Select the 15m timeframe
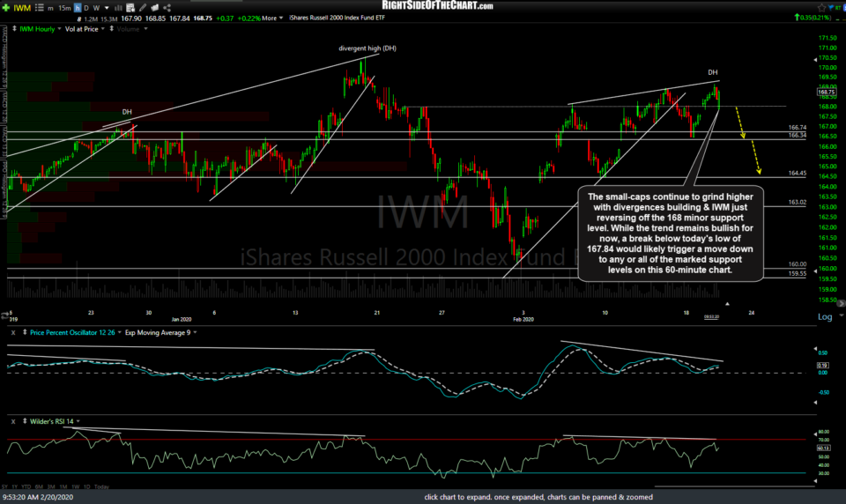846x504 pixels. tap(64, 8)
